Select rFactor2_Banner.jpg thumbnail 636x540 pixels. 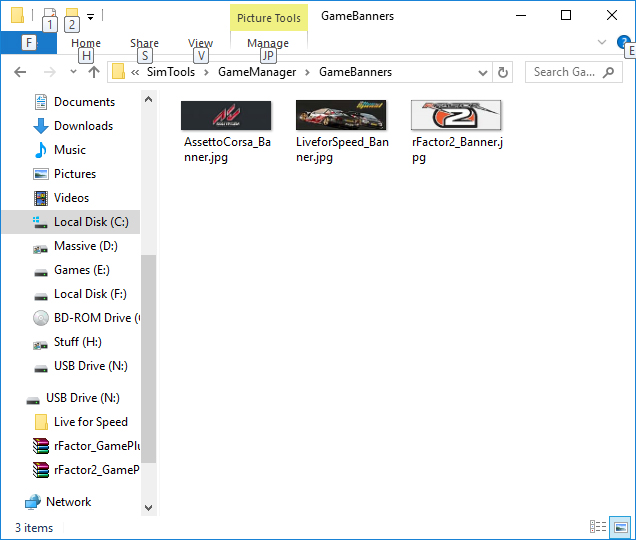click(456, 115)
